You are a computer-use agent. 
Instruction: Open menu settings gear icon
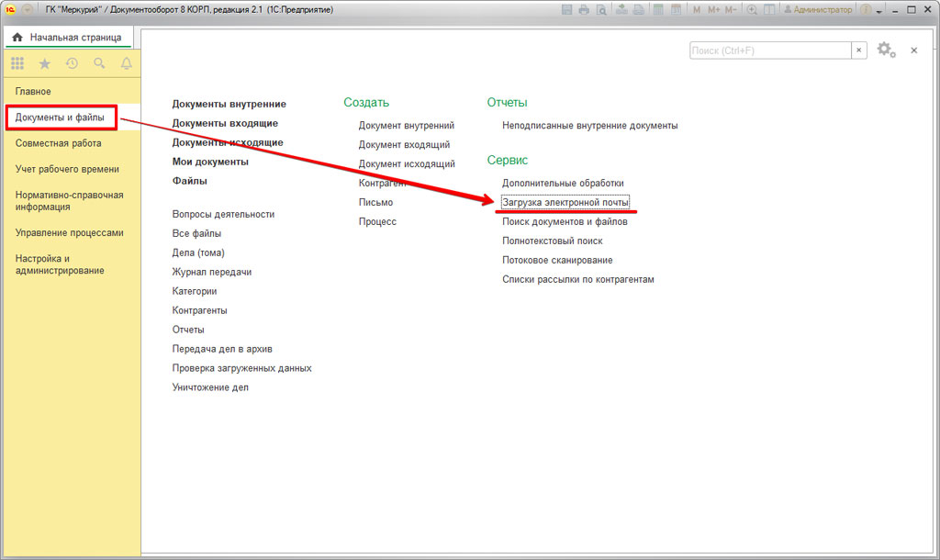(x=885, y=50)
